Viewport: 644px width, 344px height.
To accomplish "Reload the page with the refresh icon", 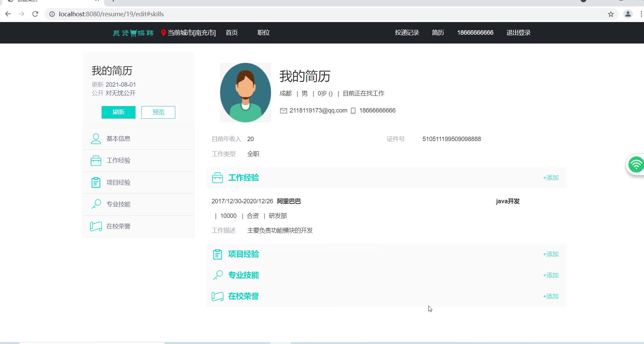I will tap(35, 14).
